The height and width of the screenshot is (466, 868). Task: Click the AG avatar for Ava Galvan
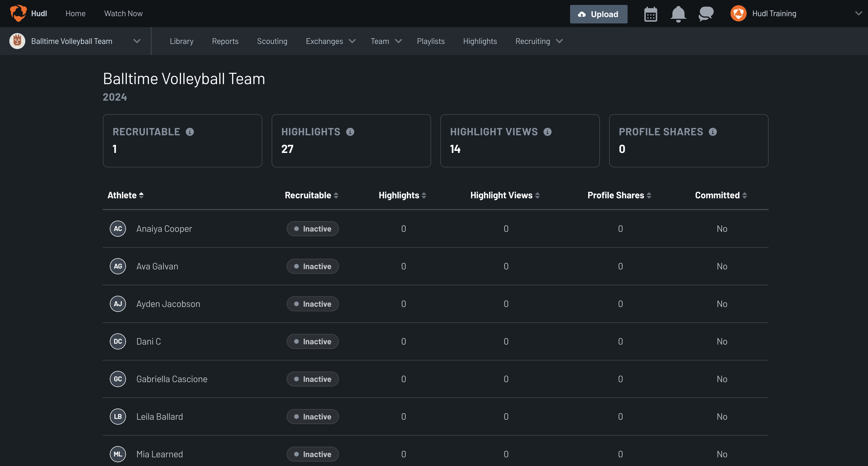coord(118,266)
